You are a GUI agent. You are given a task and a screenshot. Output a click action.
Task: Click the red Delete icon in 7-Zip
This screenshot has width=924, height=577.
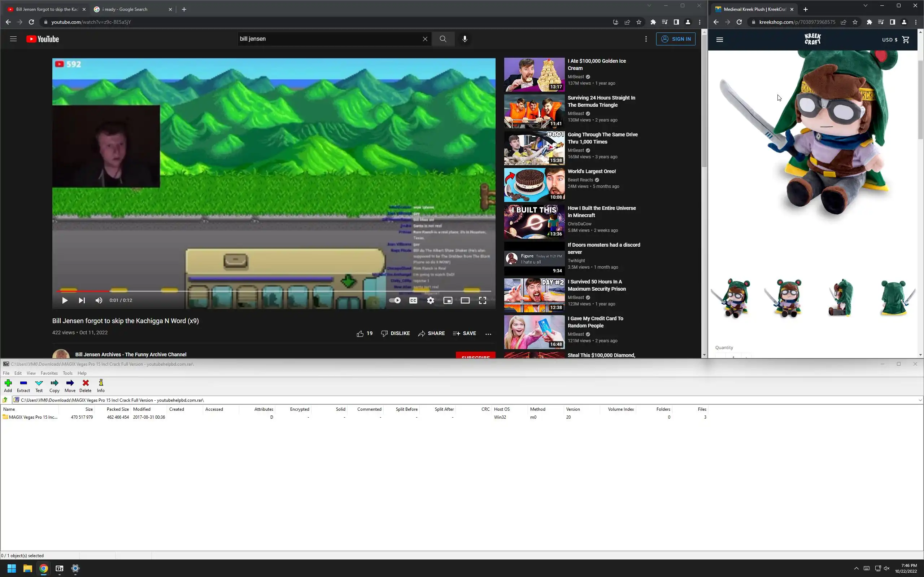(86, 385)
